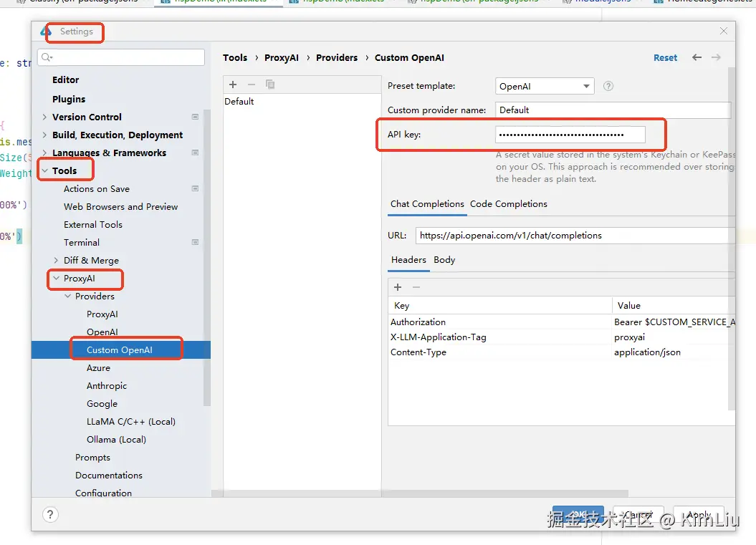Select Anthropic provider
Viewport: 756px width, 545px height.
tap(107, 385)
